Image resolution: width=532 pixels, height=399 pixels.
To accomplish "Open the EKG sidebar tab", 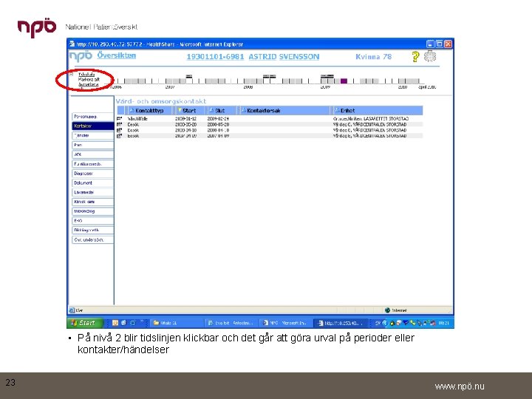I will point(92,220).
